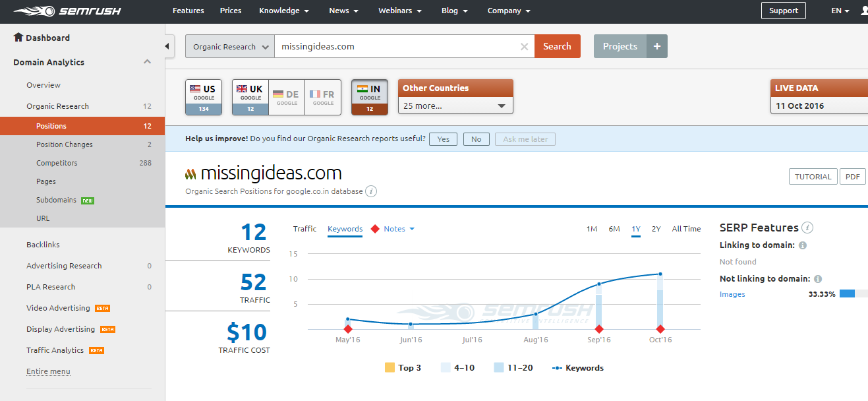Click Entire menu link
The image size is (868, 401).
pyautogui.click(x=48, y=371)
